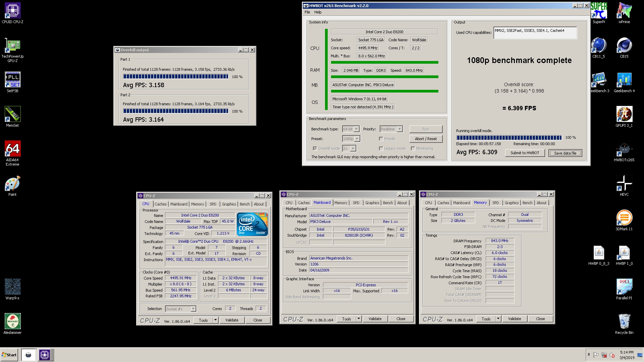Click the Save data file button
This screenshot has width=644, height=362.
(x=565, y=153)
